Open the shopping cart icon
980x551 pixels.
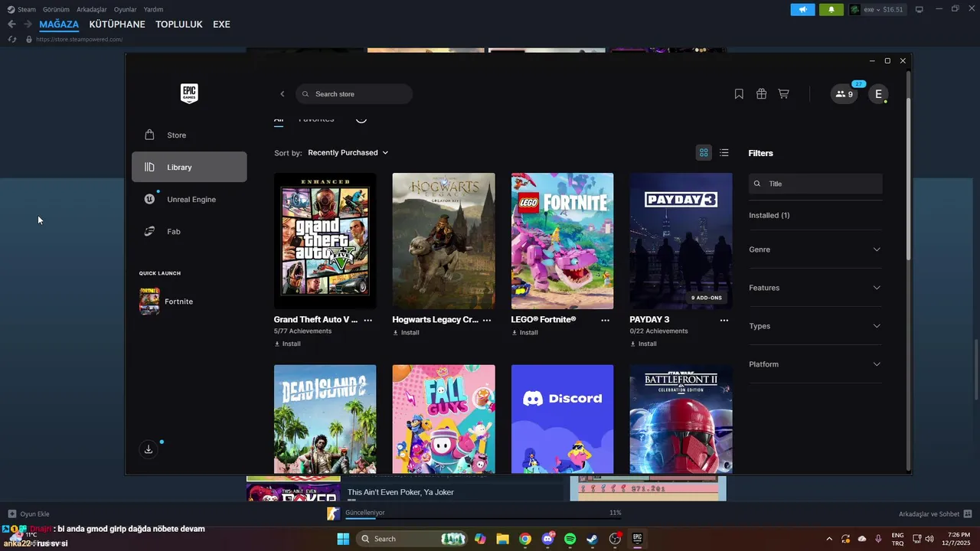click(x=783, y=94)
